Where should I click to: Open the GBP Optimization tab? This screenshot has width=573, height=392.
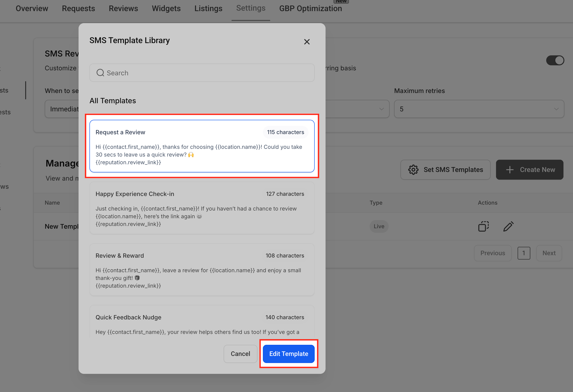coord(310,8)
